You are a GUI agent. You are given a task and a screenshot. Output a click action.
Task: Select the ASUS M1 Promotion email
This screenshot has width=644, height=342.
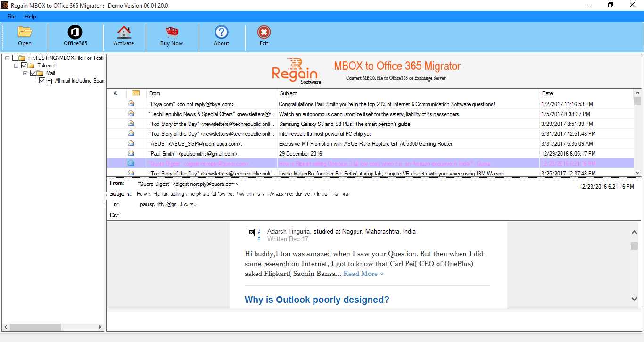coord(371,144)
